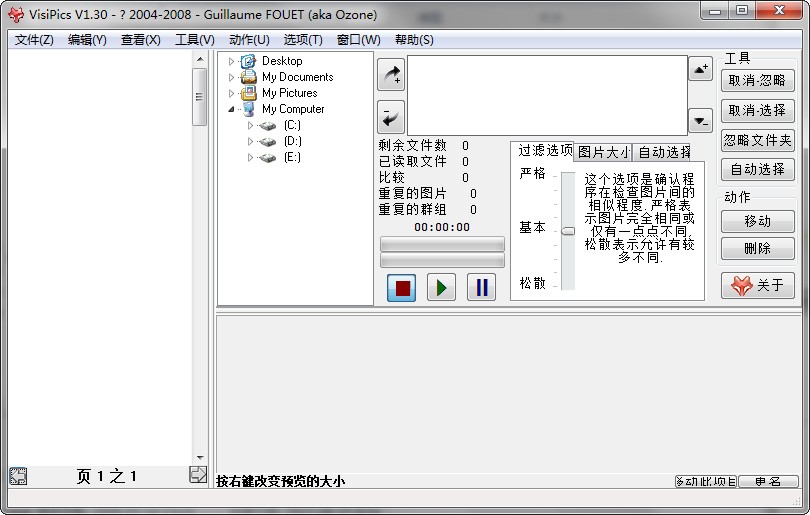Click the upper progress bar

(442, 244)
